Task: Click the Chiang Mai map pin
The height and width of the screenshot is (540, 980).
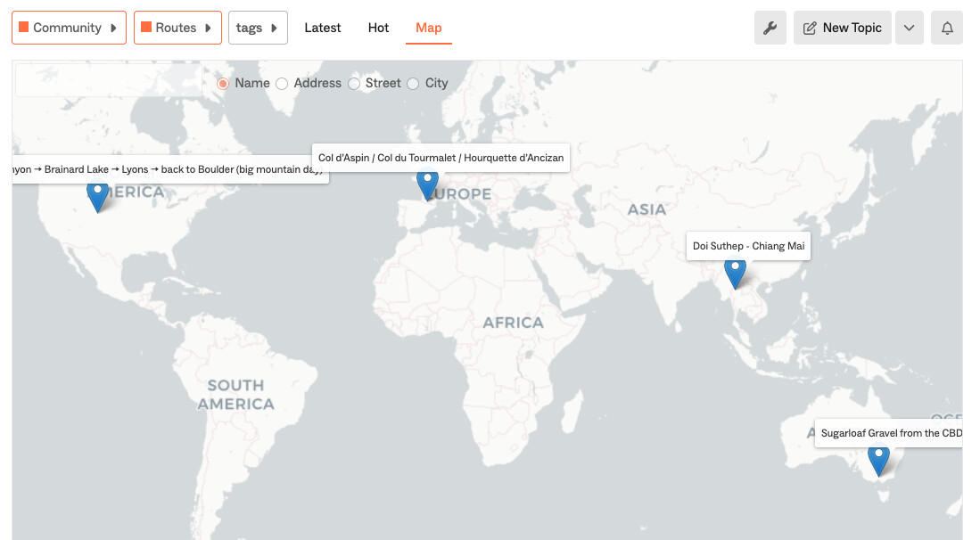Action: coord(735,272)
